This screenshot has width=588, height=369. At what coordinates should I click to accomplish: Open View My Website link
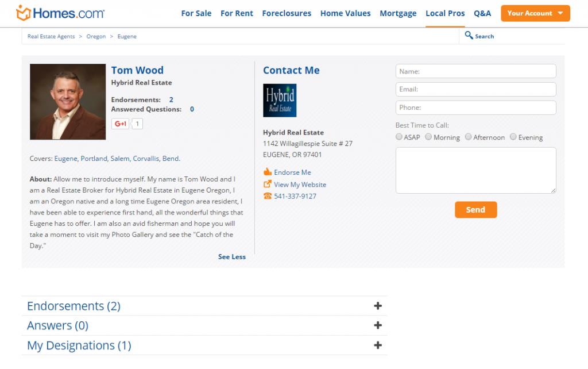(300, 184)
